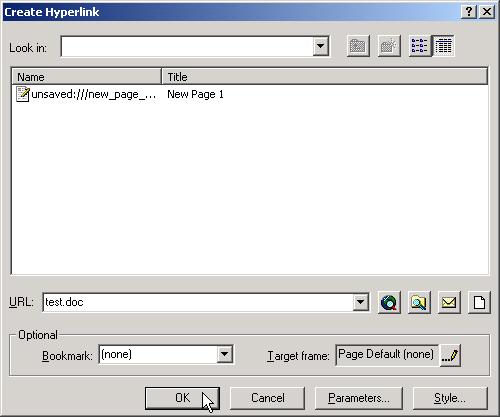Confirm with the OK button
This screenshot has width=500, height=417.
[182, 398]
